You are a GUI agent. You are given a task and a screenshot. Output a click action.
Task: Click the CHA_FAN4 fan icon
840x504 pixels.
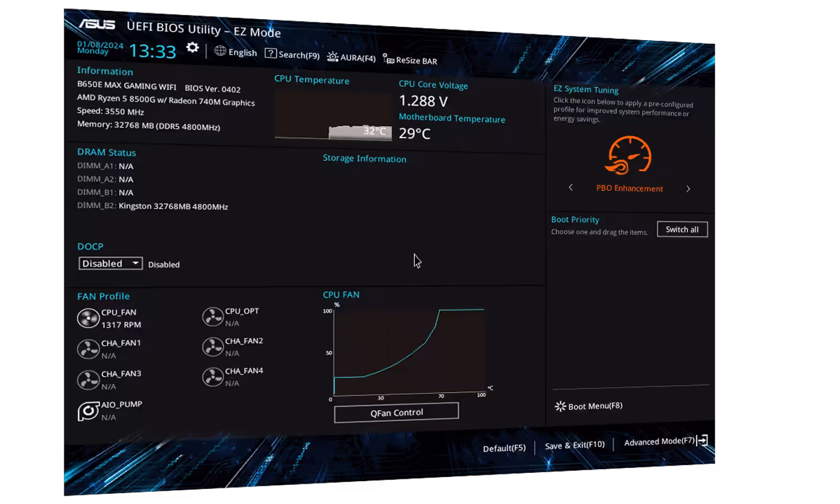212,377
